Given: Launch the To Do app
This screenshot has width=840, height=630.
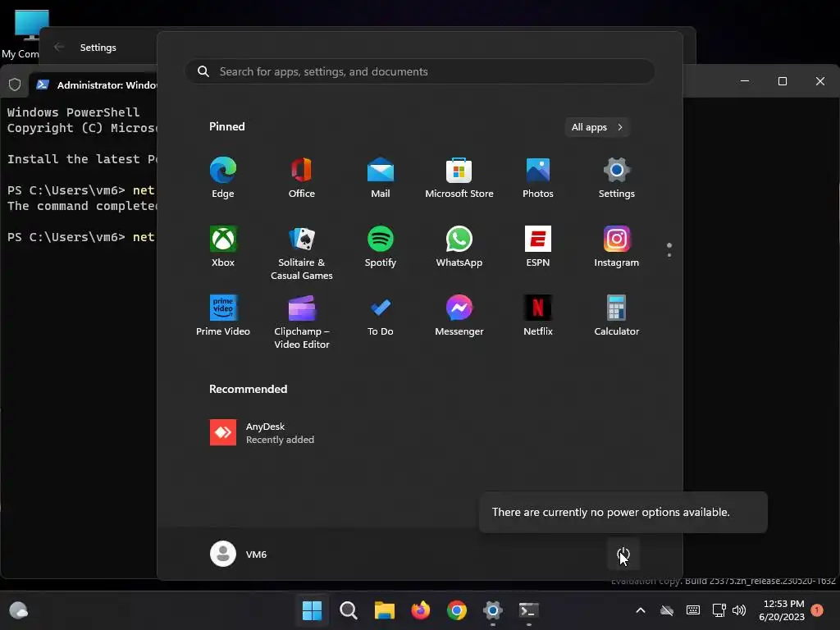Looking at the screenshot, I should click(x=381, y=316).
